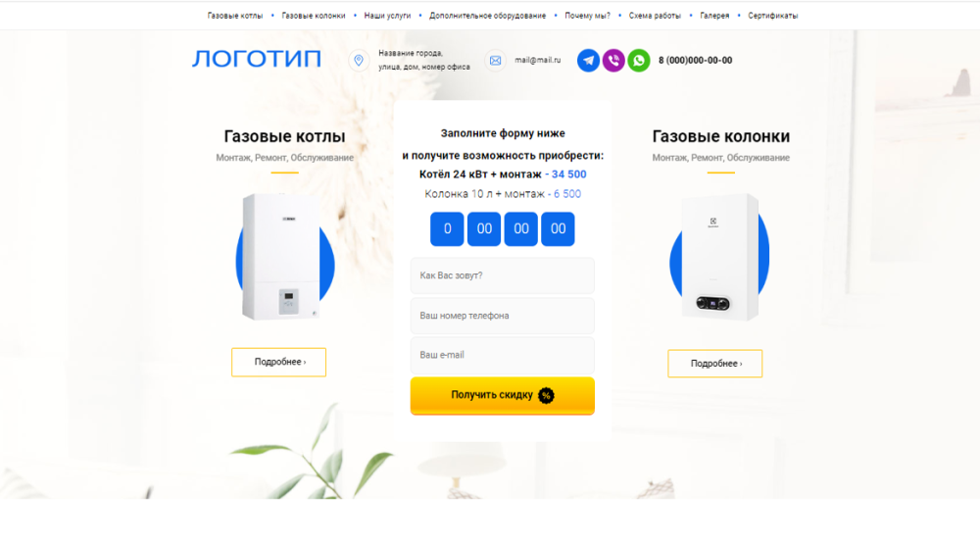
Task: Click the envelope mail icon
Action: pyautogui.click(x=495, y=61)
